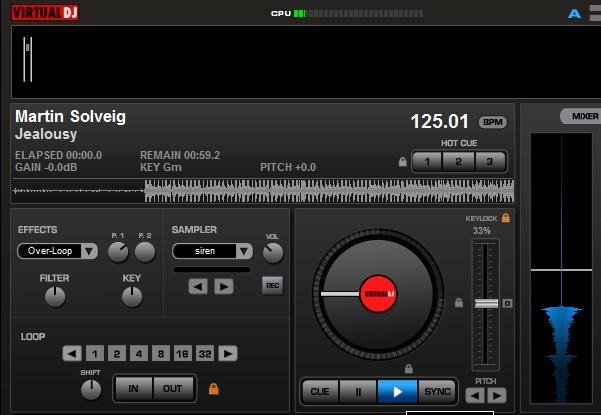
Task: Start sampler recording with REC
Action: pos(272,286)
